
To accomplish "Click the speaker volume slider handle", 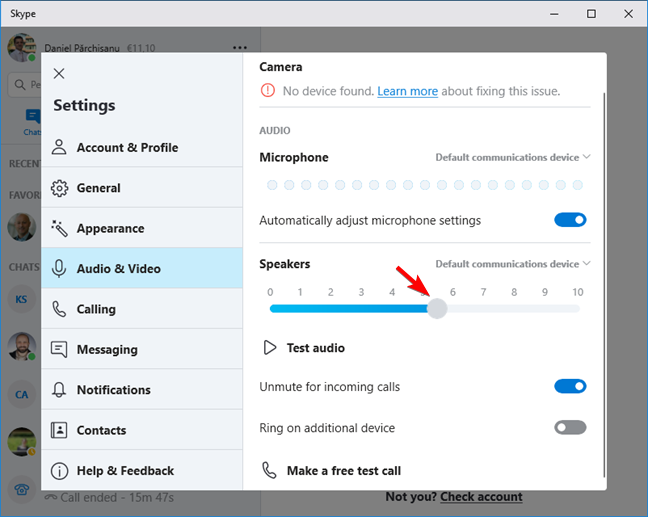I will pos(437,309).
